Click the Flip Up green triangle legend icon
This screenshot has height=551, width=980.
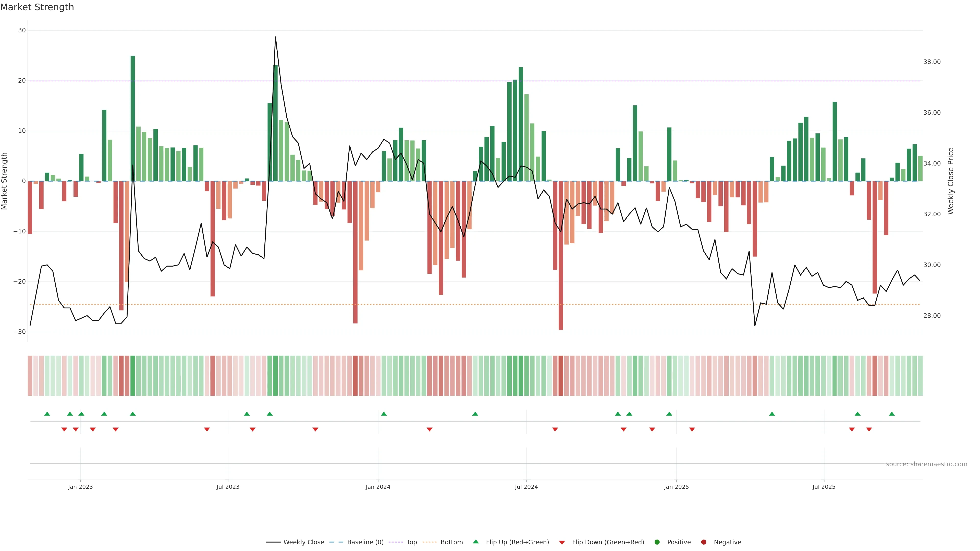point(475,542)
